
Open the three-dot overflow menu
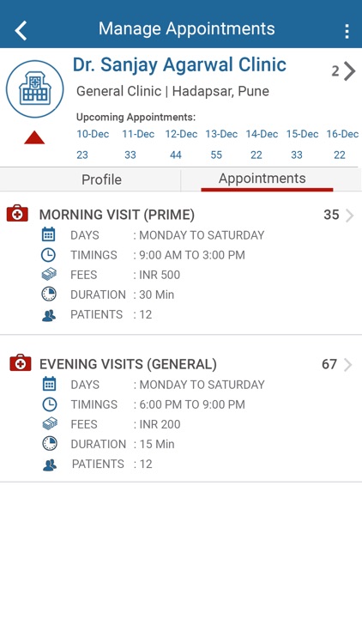(x=347, y=31)
